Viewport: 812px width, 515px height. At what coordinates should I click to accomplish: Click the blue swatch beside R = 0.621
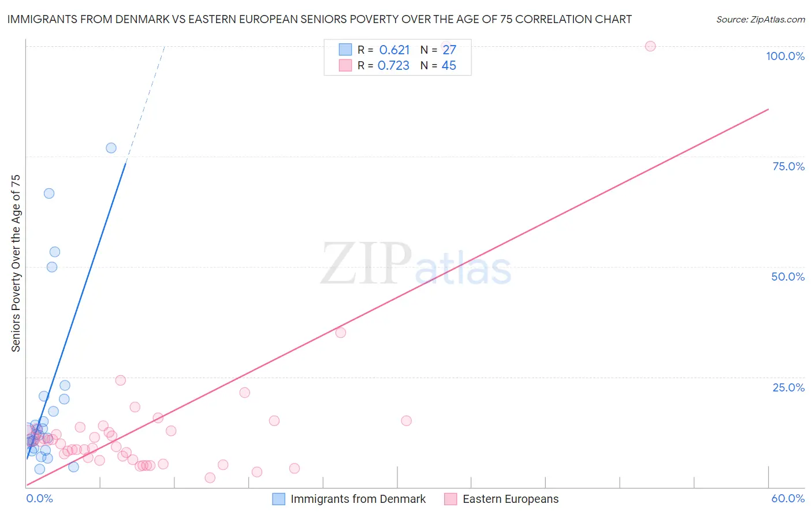pos(345,50)
